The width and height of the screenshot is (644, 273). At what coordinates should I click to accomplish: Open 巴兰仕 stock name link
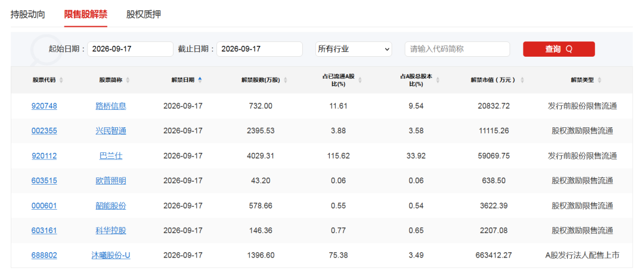tap(111, 156)
